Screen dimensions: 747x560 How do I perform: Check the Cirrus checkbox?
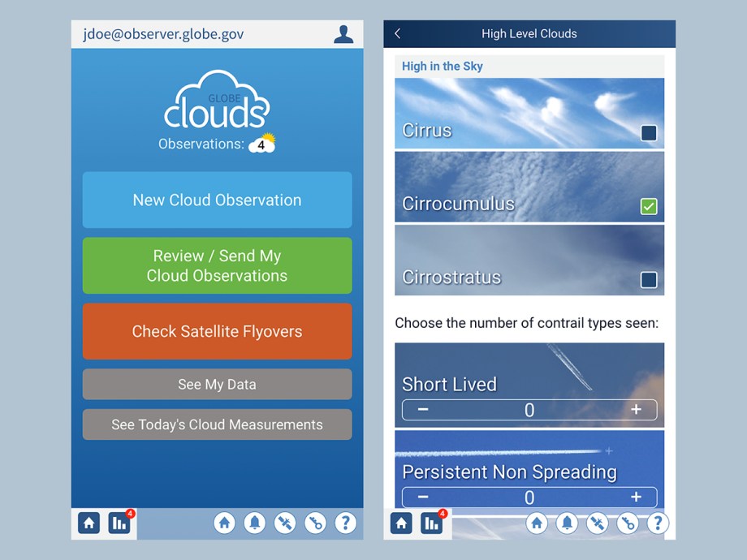click(647, 133)
